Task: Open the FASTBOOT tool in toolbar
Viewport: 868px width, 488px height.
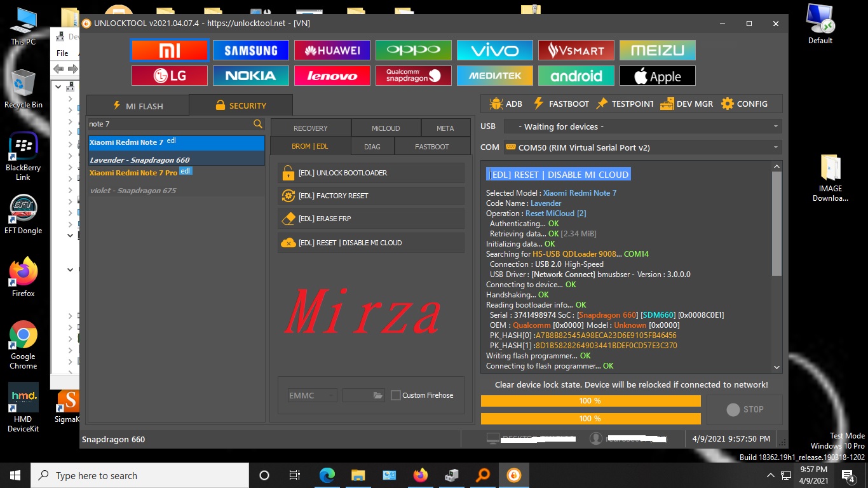Action: click(x=560, y=104)
